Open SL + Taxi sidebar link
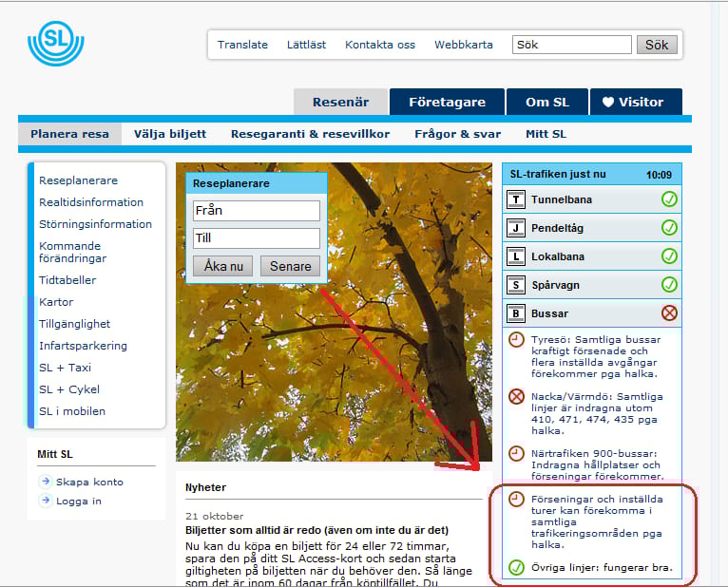 (x=65, y=368)
